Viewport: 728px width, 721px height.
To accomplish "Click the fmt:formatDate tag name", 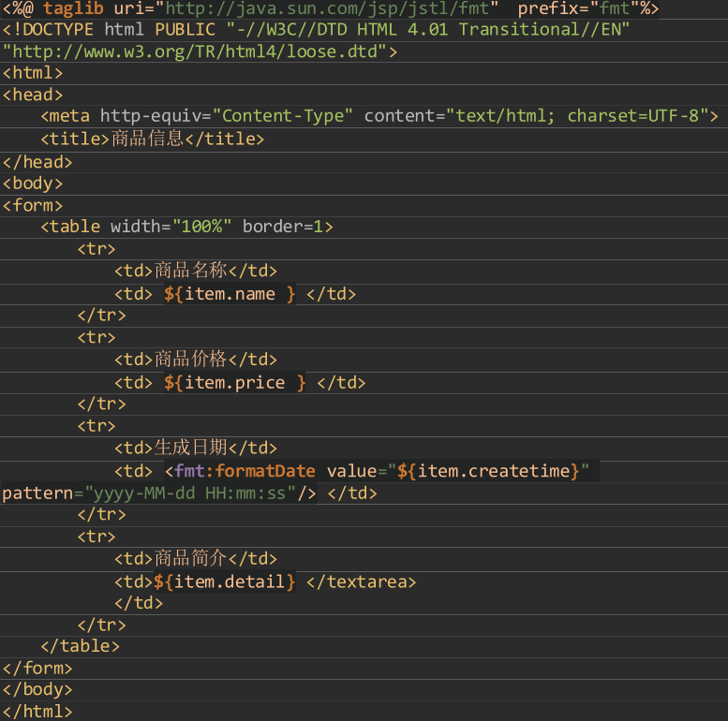I will [x=245, y=471].
